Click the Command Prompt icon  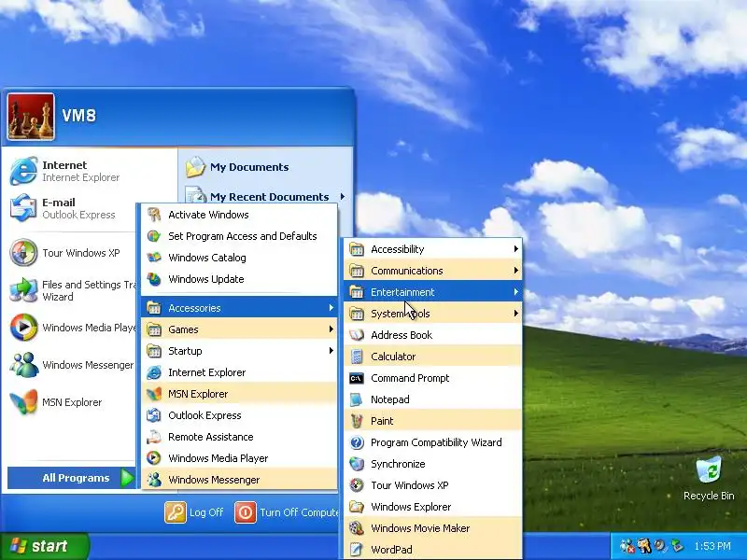coord(357,378)
